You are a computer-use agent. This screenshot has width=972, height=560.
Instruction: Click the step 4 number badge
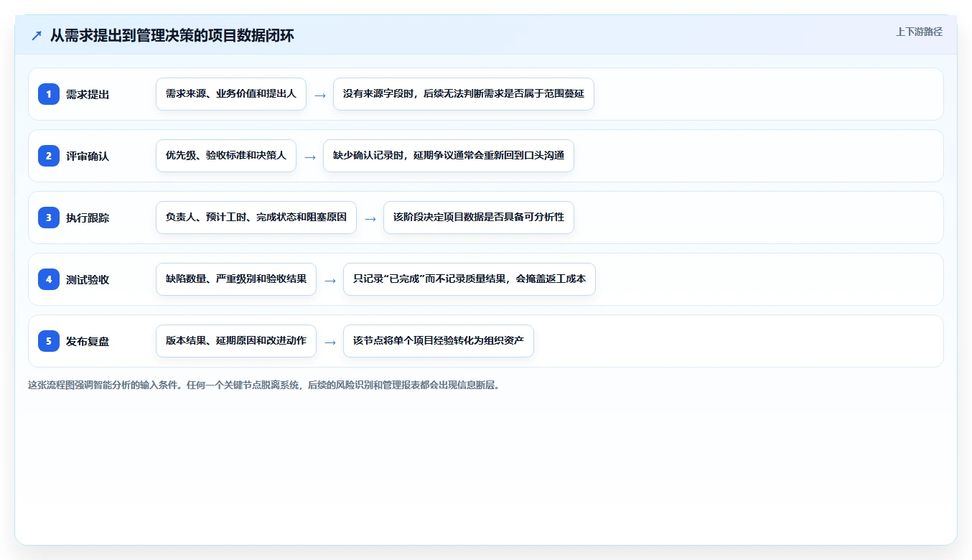click(49, 279)
